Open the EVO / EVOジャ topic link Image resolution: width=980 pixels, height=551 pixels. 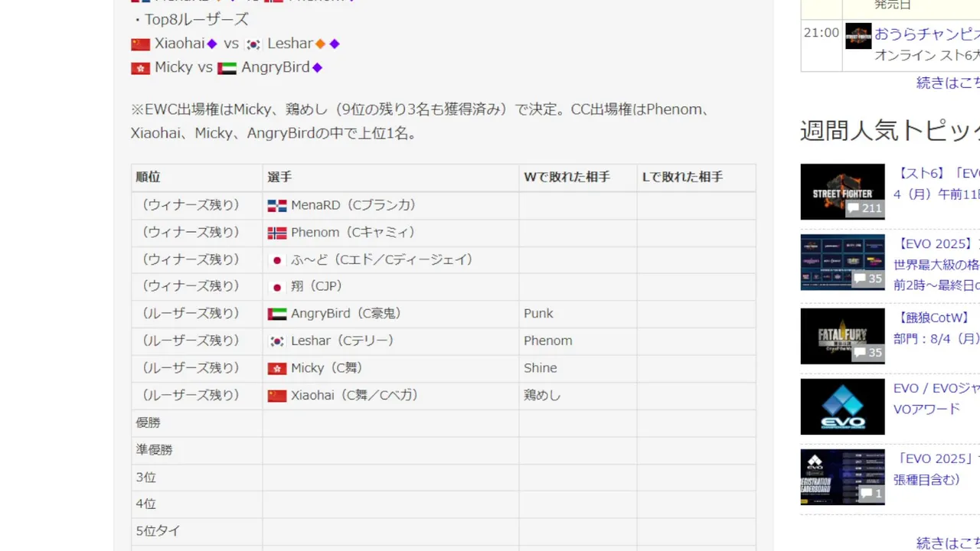(x=936, y=399)
